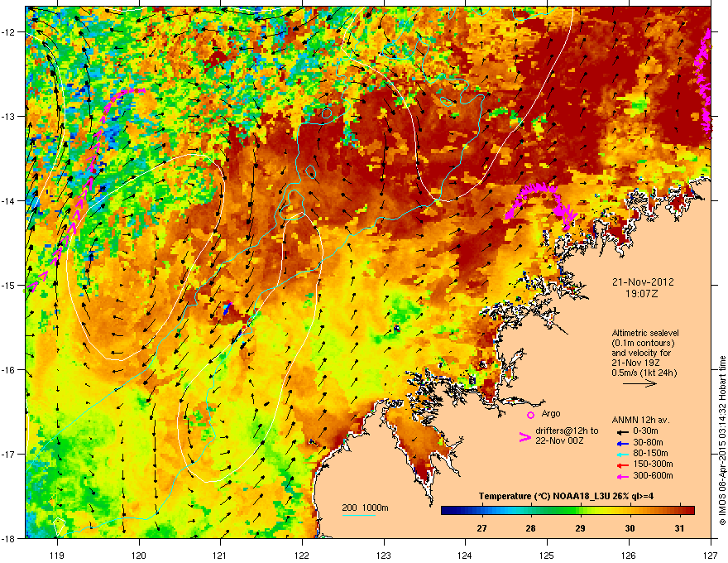The height and width of the screenshot is (563, 728).
Task: Click the latitude axis label -14
Action: tap(9, 200)
